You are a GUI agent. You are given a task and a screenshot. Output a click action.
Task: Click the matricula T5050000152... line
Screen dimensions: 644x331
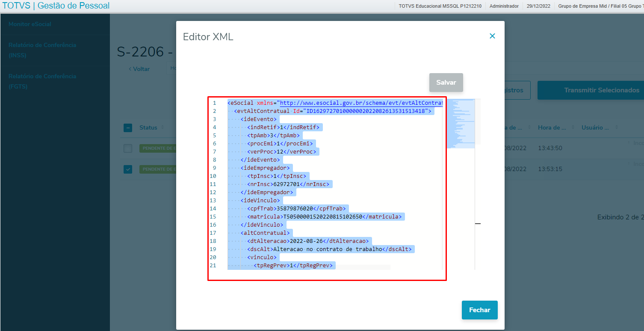pos(325,217)
